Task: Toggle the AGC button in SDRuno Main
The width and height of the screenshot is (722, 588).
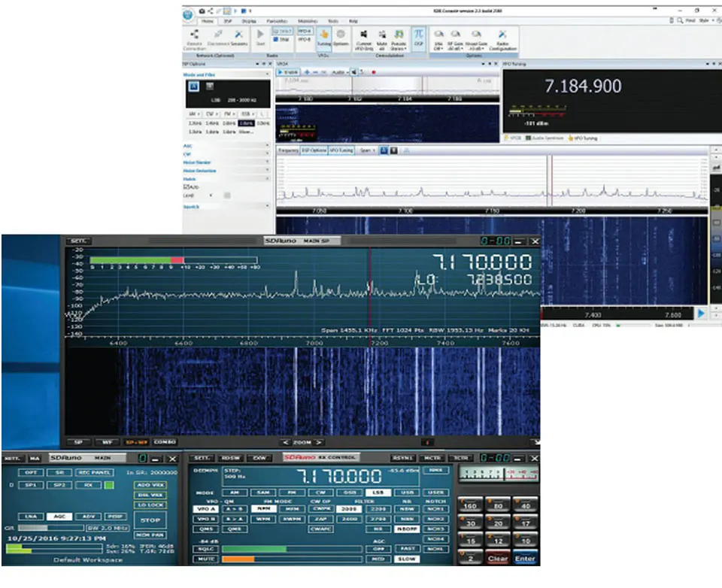Action: click(x=59, y=516)
